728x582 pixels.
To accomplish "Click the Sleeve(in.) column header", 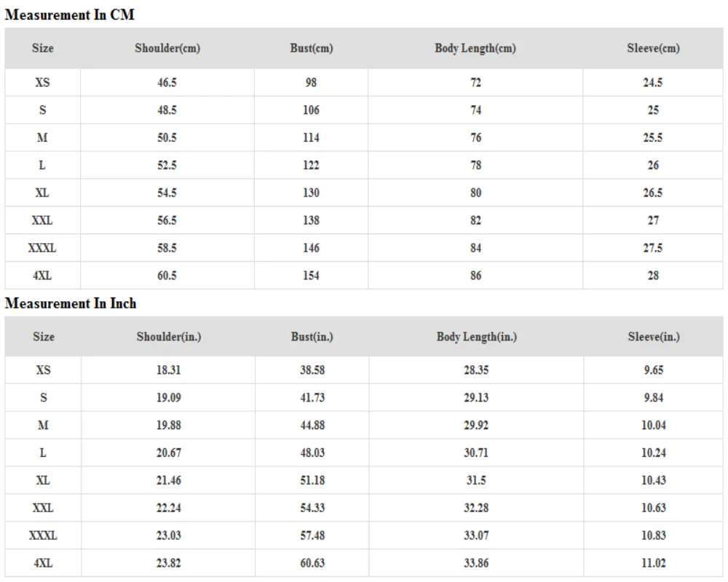I will click(x=654, y=337).
